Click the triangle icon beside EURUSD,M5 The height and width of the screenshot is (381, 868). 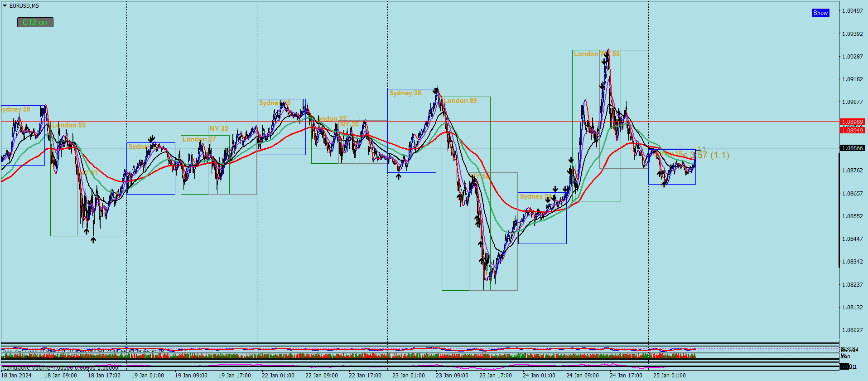5,6
